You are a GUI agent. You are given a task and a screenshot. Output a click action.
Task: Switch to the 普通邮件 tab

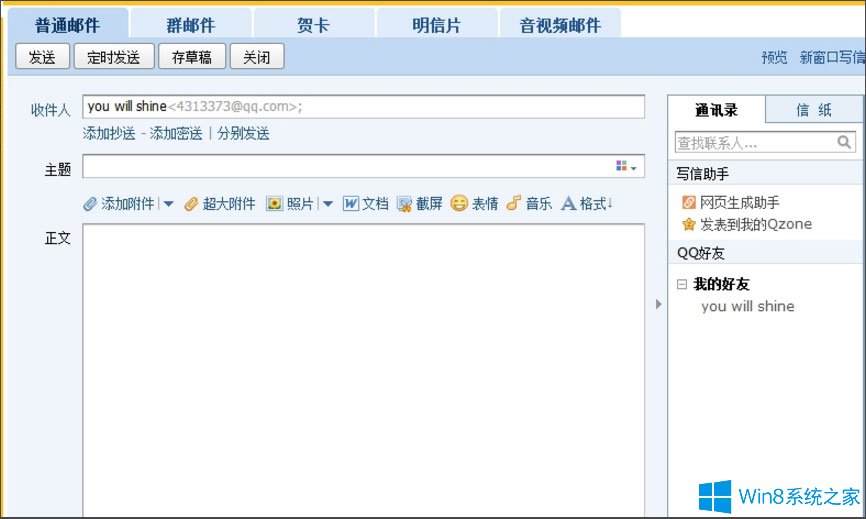pos(67,25)
